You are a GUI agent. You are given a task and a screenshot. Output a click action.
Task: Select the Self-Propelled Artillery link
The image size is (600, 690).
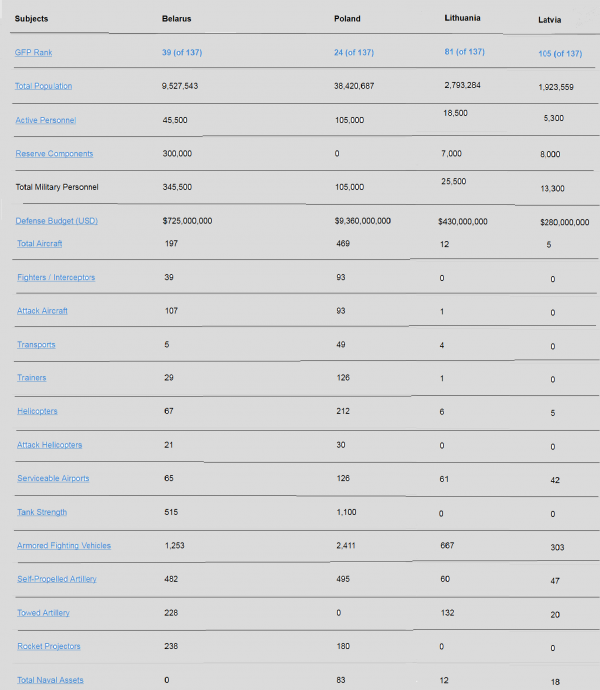pyautogui.click(x=57, y=580)
